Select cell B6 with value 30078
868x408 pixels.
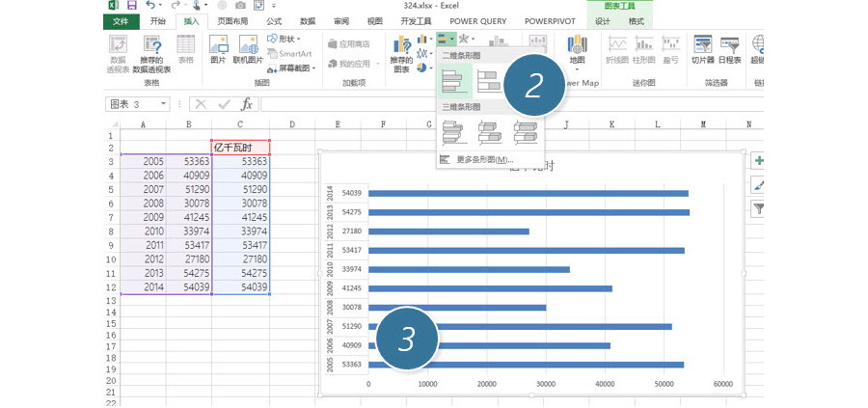tap(189, 204)
